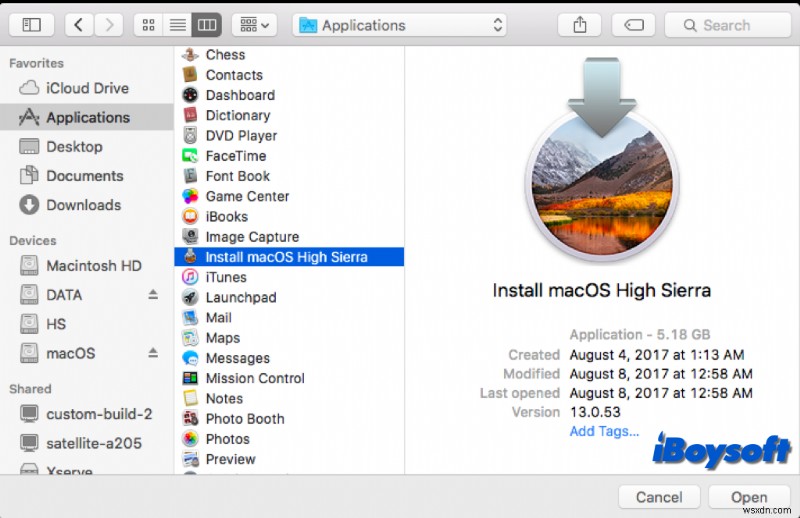Select Install macOS High Sierra row
Image resolution: width=800 pixels, height=518 pixels.
pyautogui.click(x=289, y=257)
